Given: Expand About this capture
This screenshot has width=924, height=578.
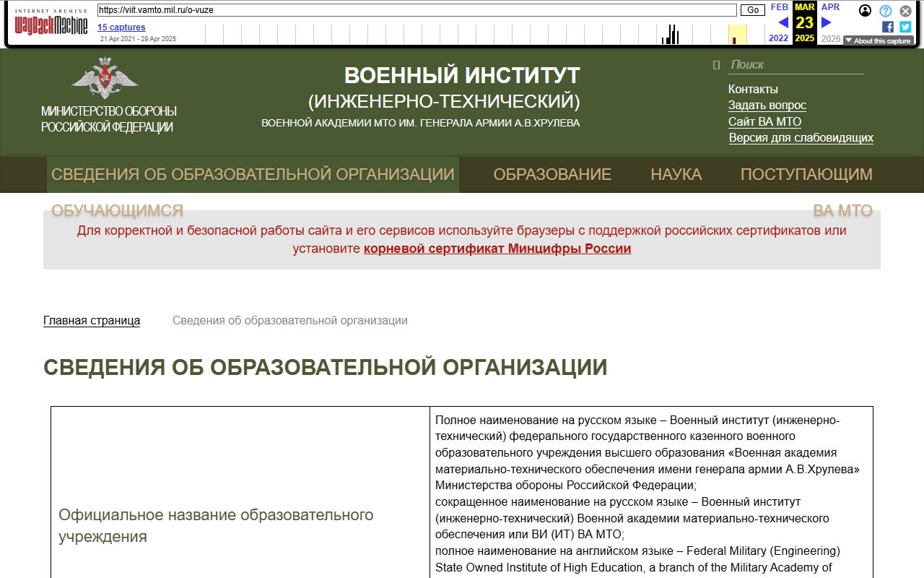Looking at the screenshot, I should tap(878, 41).
